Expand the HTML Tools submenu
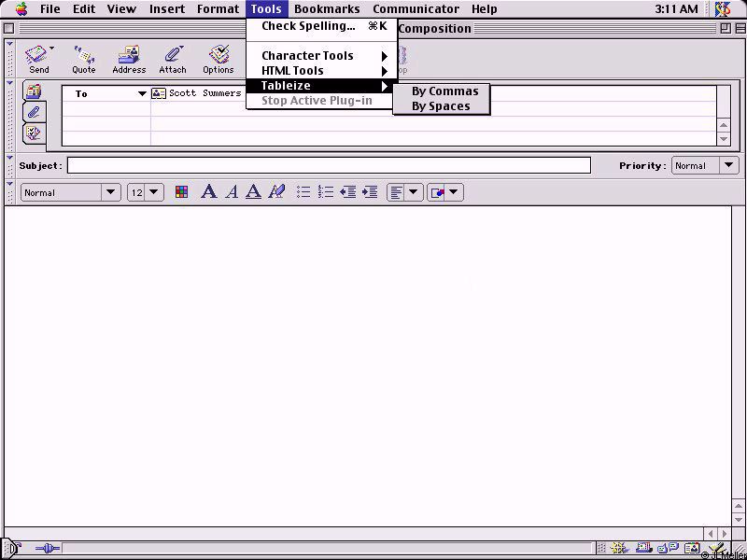 click(322, 71)
